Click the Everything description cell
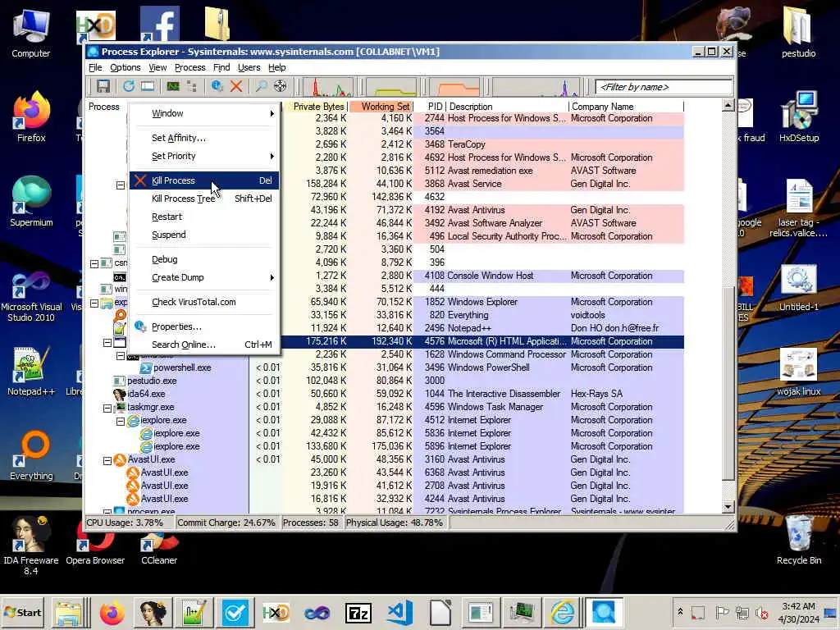 pos(468,316)
